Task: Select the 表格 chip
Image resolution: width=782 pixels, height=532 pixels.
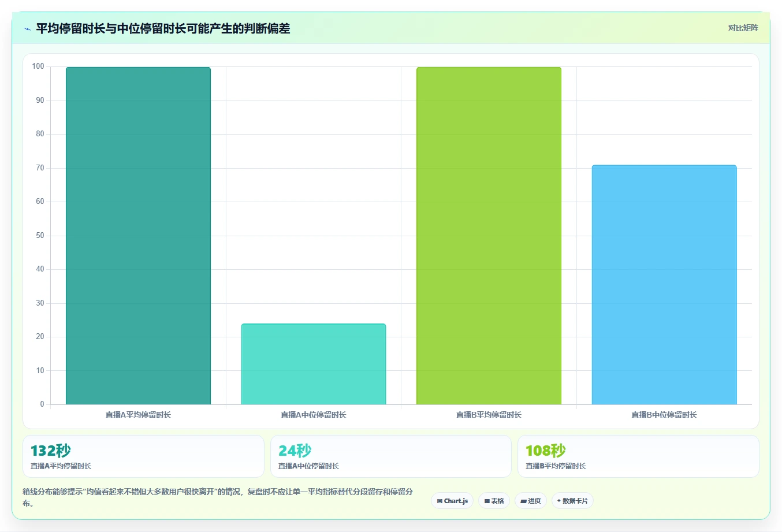Action: (494, 501)
